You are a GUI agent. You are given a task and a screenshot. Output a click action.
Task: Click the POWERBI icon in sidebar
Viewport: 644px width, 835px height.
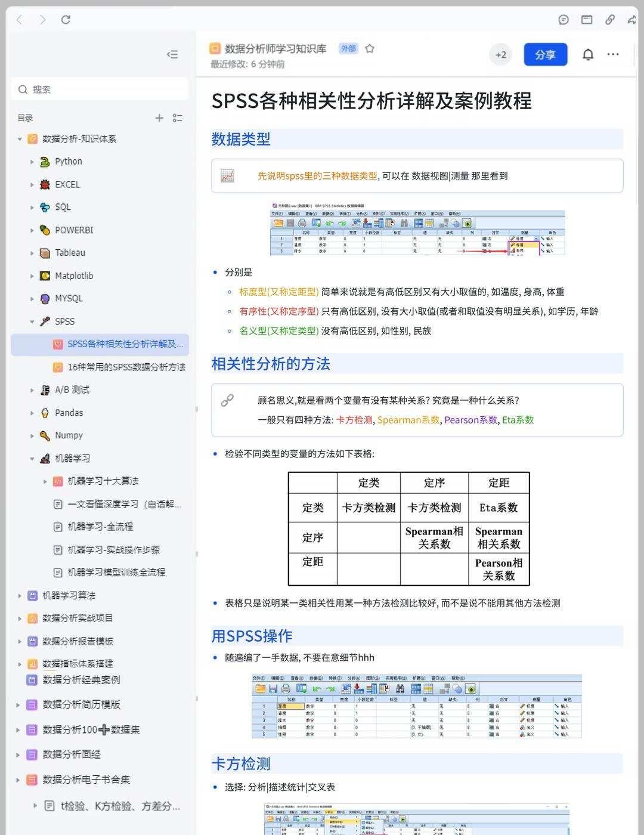[45, 230]
